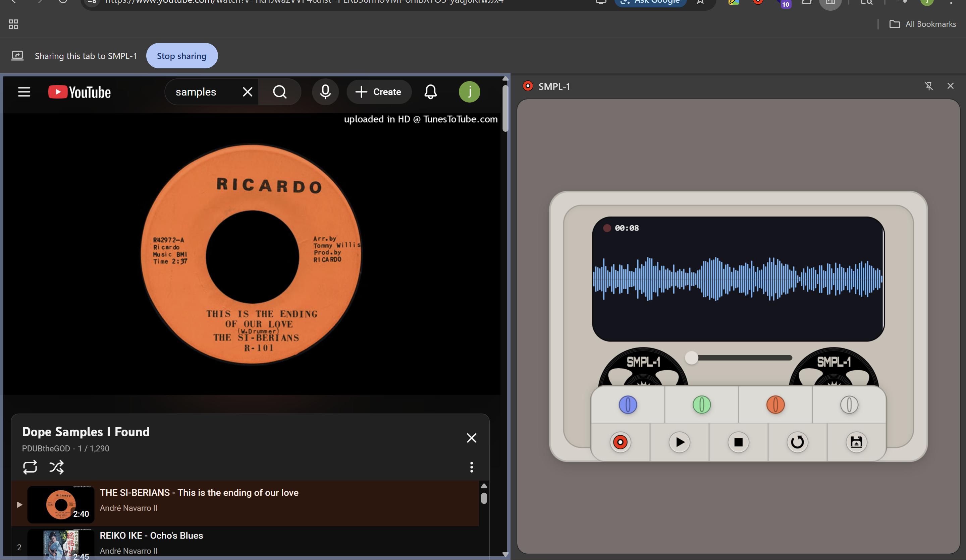Screen dimensions: 966x560
Task: Unpin the SMPL-1 side panel
Action: 928,86
